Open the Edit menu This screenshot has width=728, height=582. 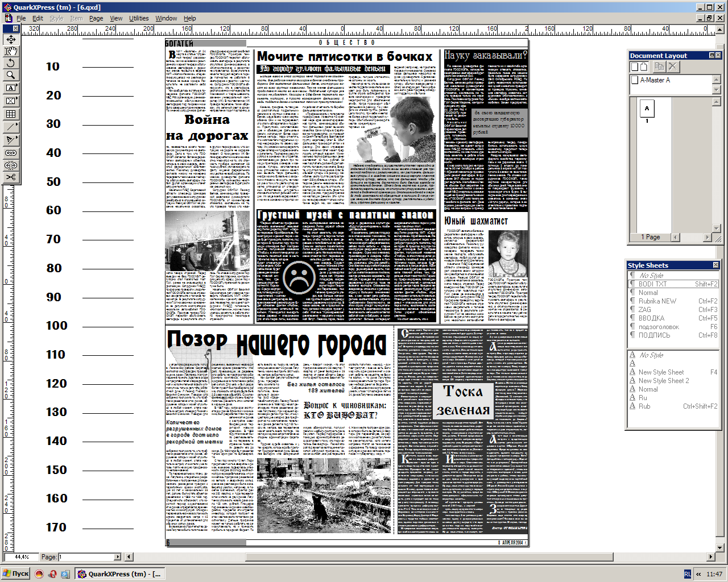[38, 18]
